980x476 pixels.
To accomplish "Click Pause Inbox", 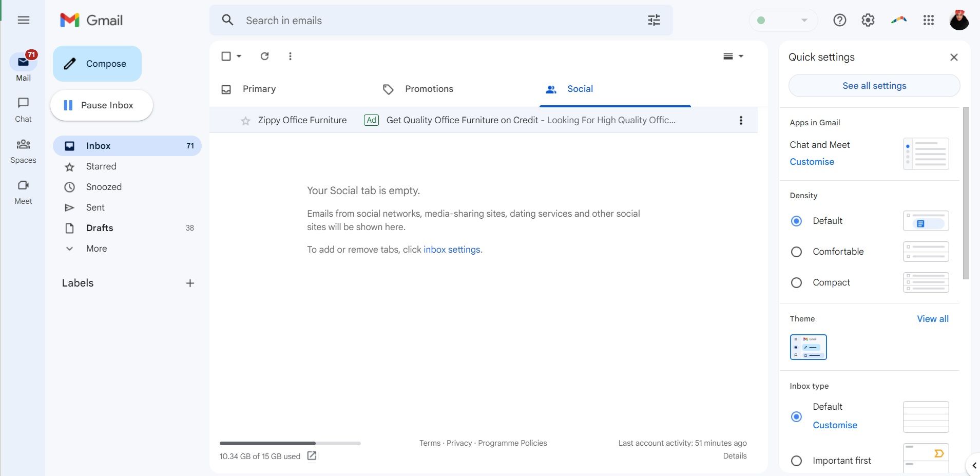I will (x=101, y=105).
